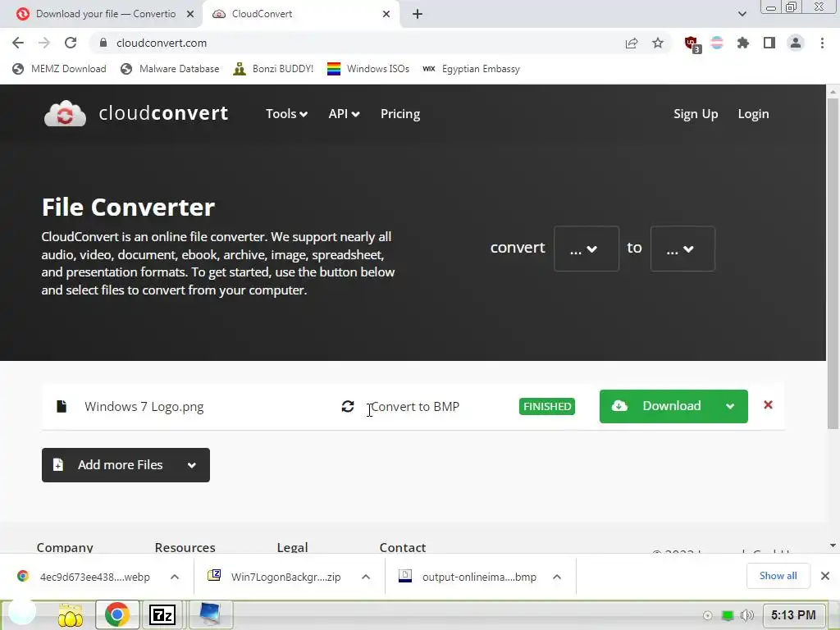840x630 pixels.
Task: Open the folder icon in the taskbar
Action: click(71, 615)
